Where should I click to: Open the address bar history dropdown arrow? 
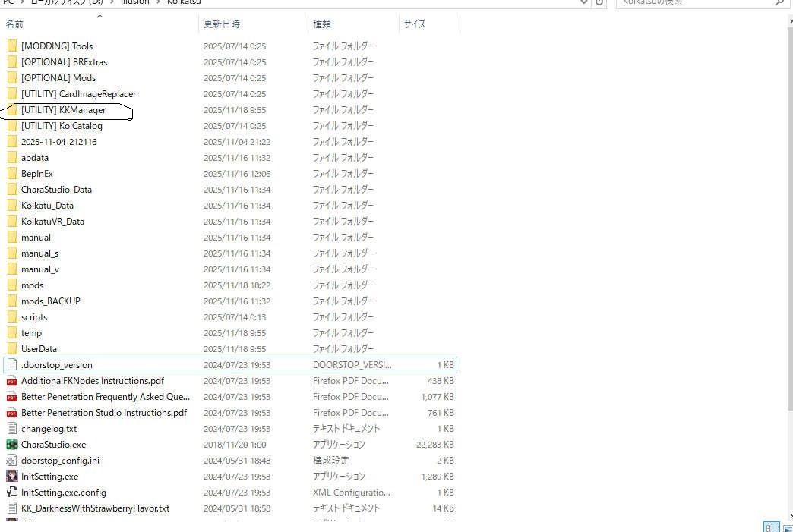click(583, 3)
